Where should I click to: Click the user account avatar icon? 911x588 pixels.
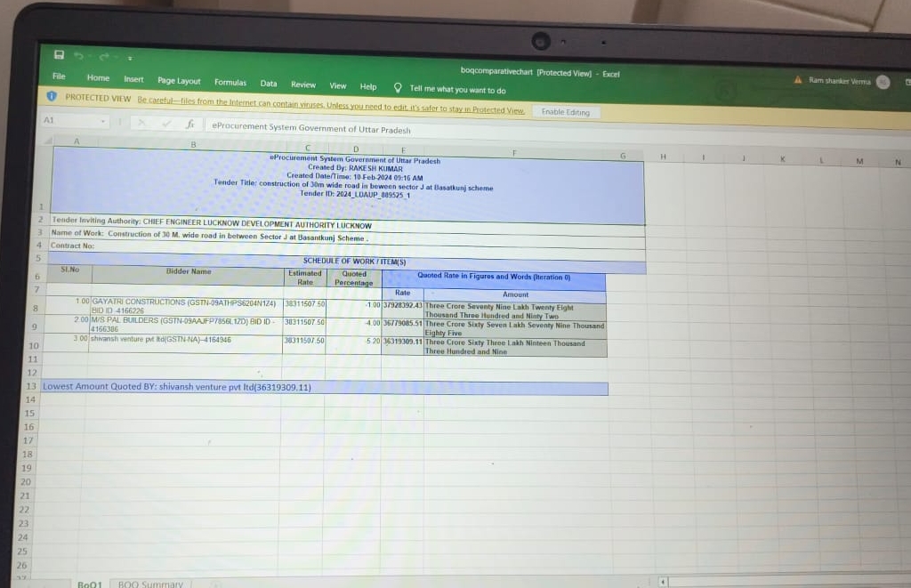tap(883, 82)
